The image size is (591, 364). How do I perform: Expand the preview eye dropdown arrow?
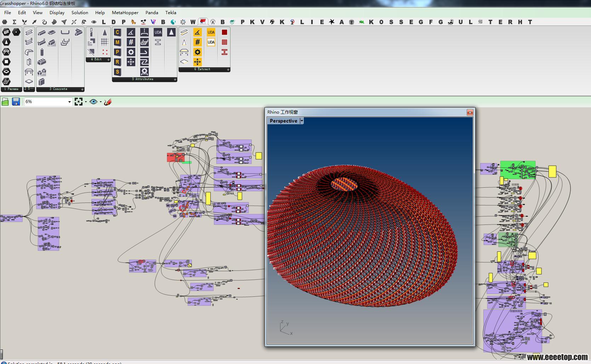[x=101, y=102]
